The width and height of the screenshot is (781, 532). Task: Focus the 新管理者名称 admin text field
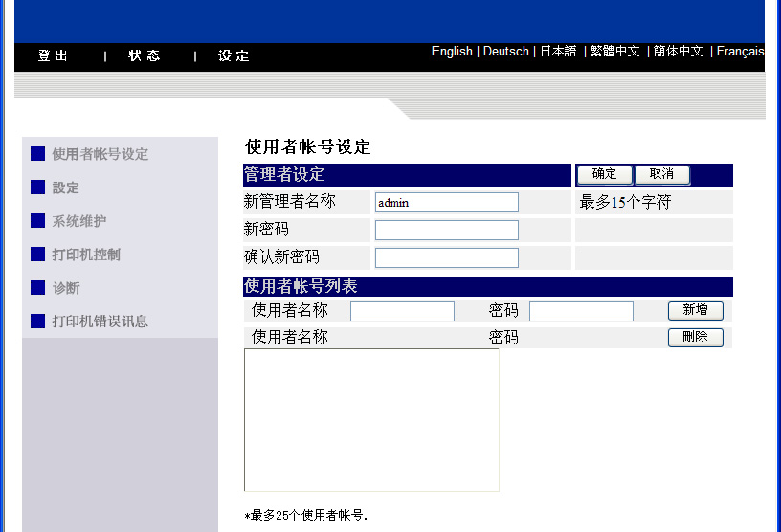(x=446, y=203)
